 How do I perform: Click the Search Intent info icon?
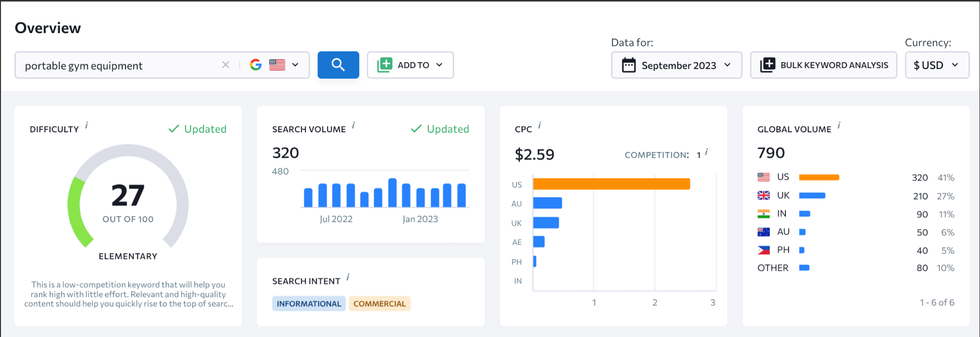point(348,277)
